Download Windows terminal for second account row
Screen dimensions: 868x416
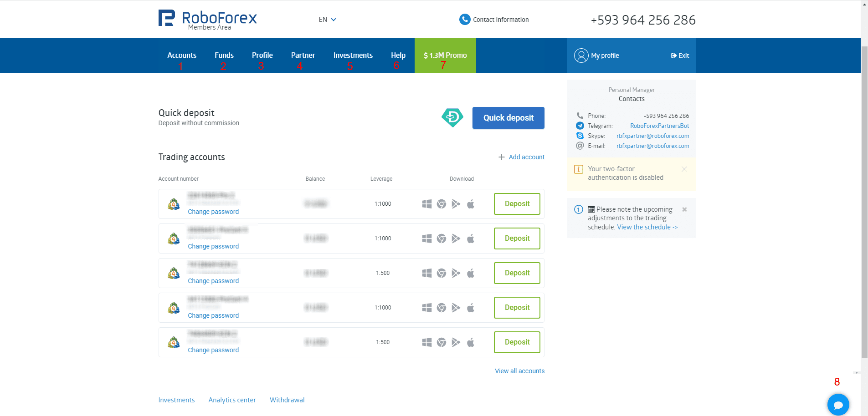pos(426,238)
